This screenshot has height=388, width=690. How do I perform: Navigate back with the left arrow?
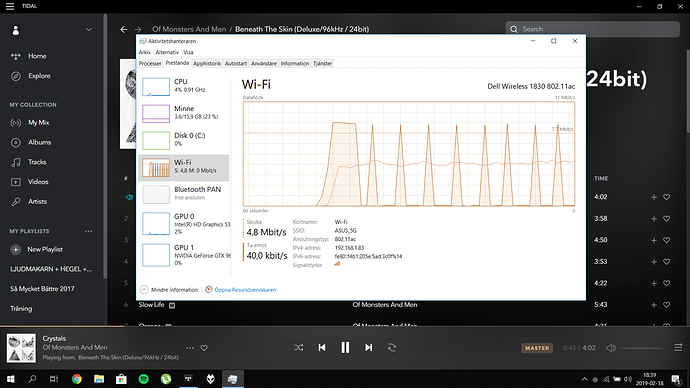point(124,29)
